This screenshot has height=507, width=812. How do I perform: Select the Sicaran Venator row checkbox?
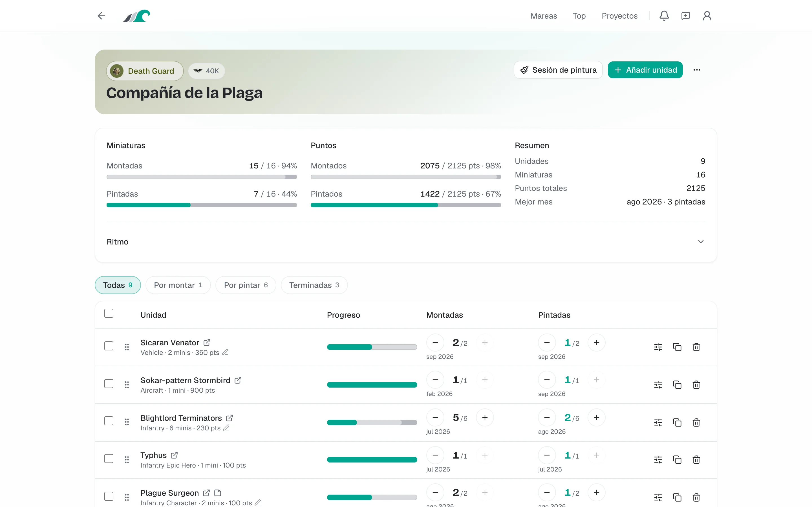[109, 346]
